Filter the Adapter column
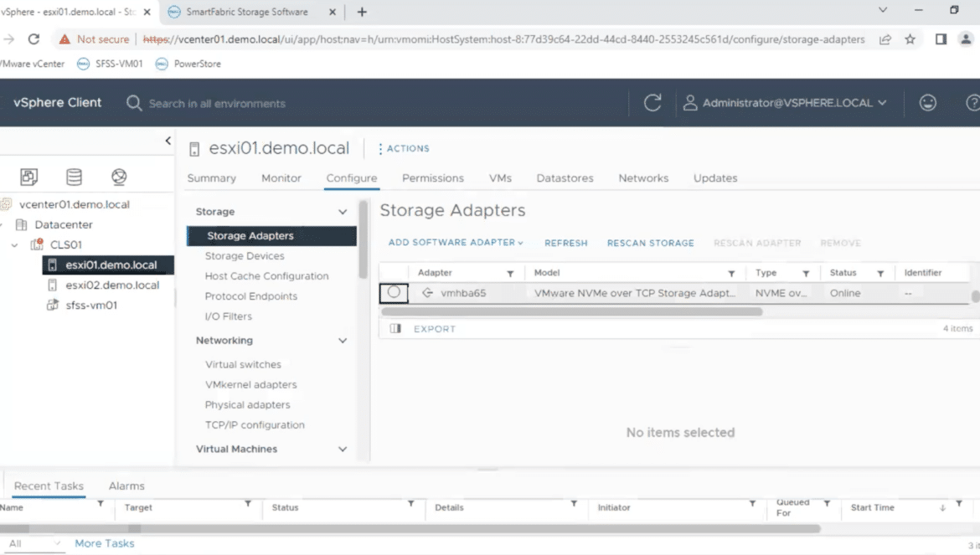Screen dimensions: 980x555 coord(510,274)
